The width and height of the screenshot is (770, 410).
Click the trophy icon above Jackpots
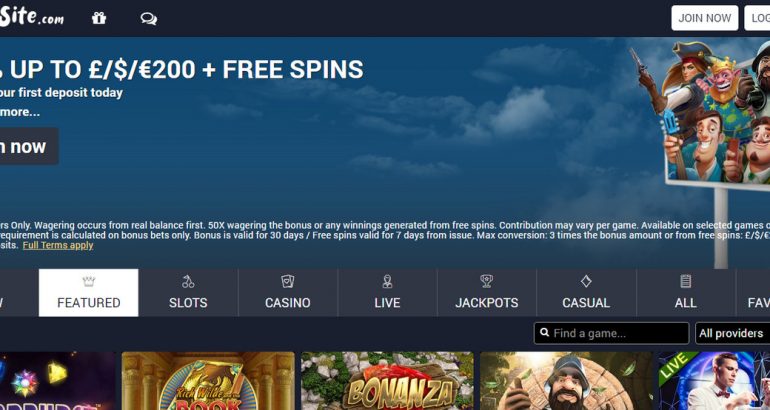[x=487, y=281]
